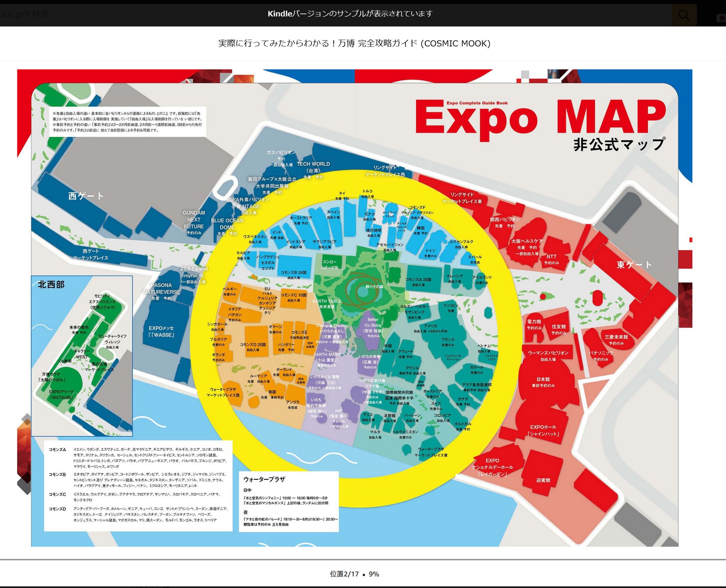The width and height of the screenshot is (726, 588).
Task: Click the 位置2/17 position indicator
Action: [344, 574]
